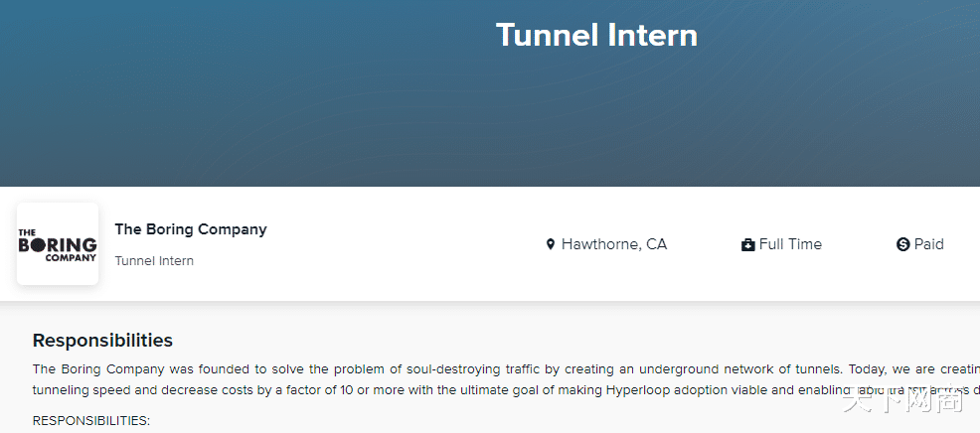
Task: Click the briefcase icon next to Full Time
Action: tap(748, 244)
